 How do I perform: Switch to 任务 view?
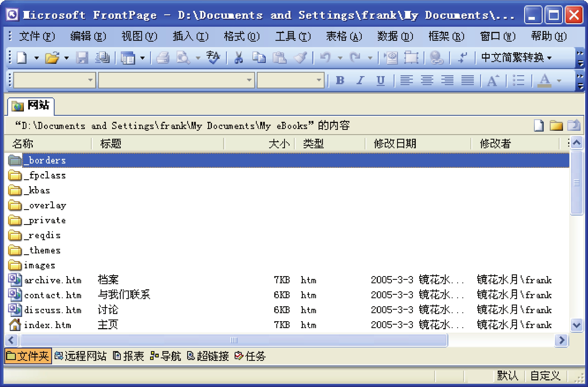point(250,356)
